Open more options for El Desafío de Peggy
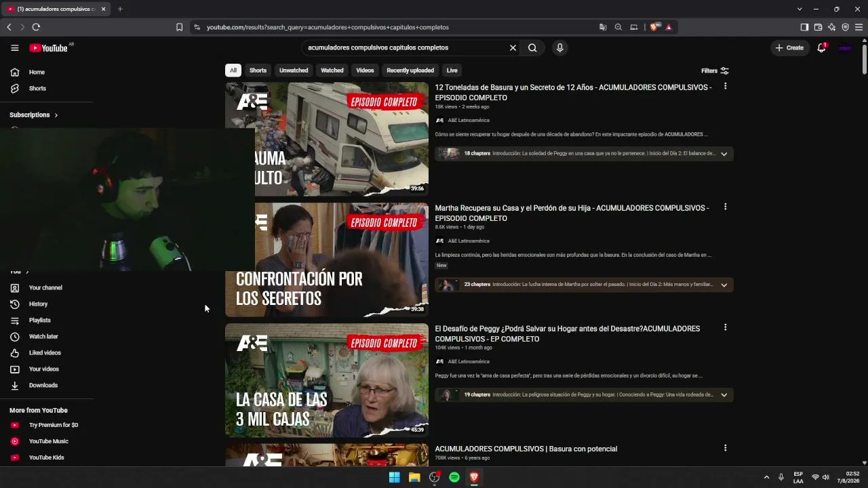This screenshot has height=488, width=868. [x=725, y=327]
